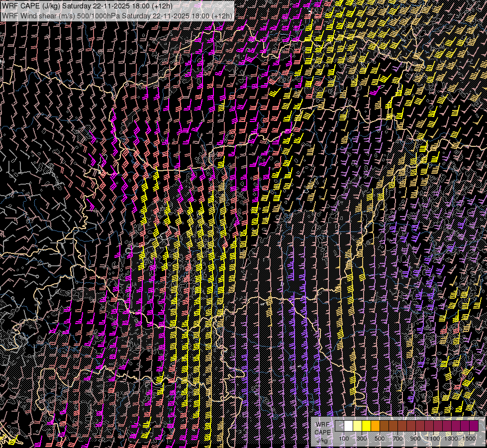
Task: Click the 100 value on legend scale
Action: [344, 439]
